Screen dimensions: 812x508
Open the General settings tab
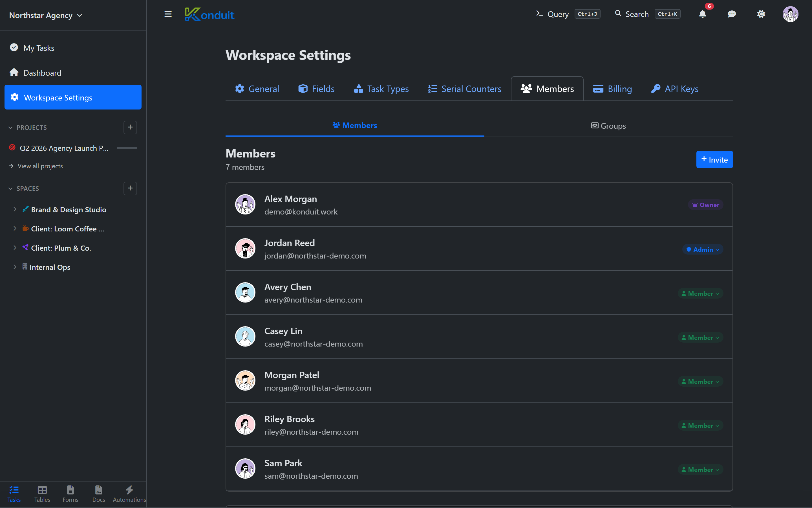257,89
